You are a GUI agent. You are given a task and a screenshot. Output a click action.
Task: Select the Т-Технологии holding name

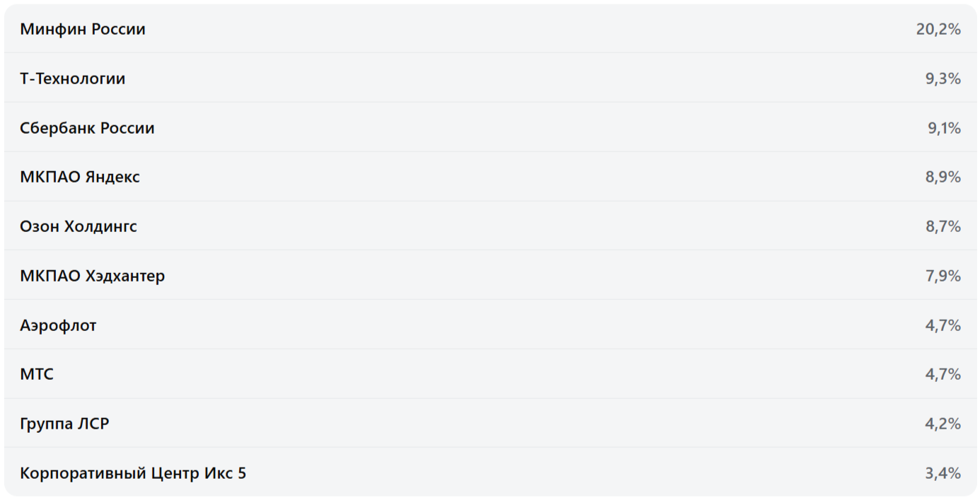[x=73, y=79]
